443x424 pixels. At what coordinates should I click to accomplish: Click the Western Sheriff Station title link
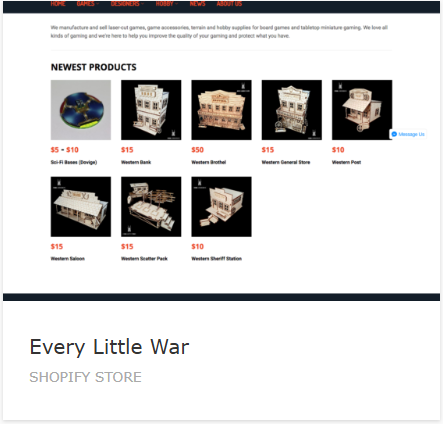coord(216,258)
